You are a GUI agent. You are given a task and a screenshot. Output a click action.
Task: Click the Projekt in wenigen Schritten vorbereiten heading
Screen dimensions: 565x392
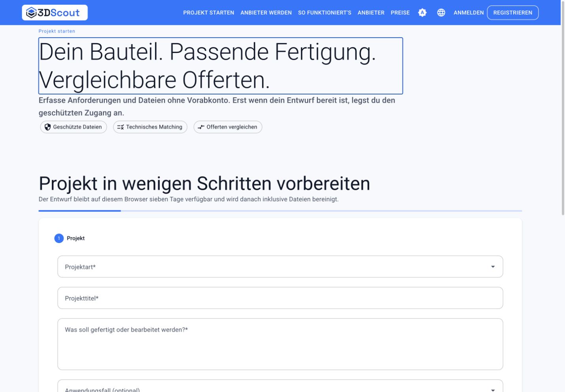tap(204, 183)
